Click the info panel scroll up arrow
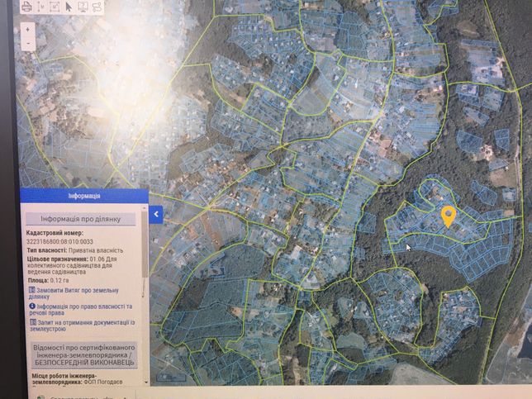Viewport: 532px width, 399px height. tap(145, 207)
